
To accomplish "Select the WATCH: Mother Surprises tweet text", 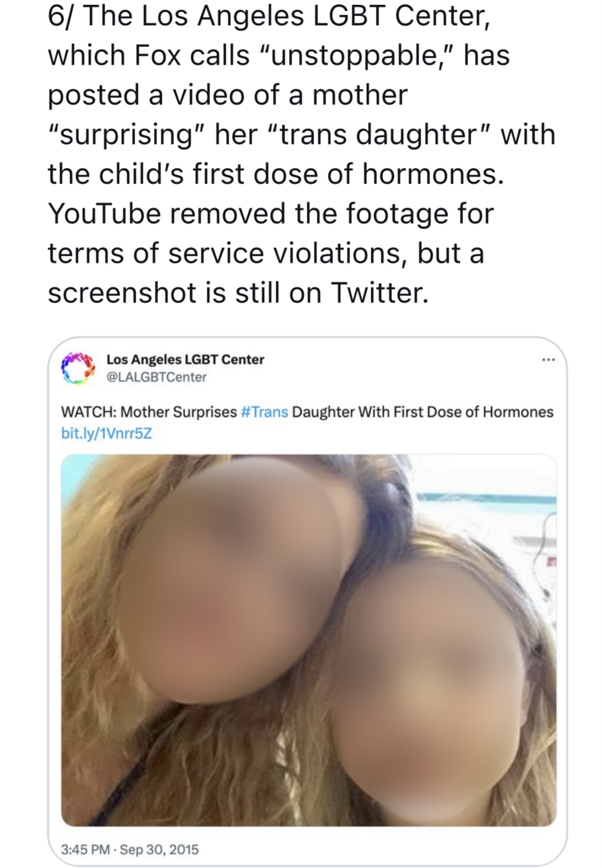I will pyautogui.click(x=307, y=412).
